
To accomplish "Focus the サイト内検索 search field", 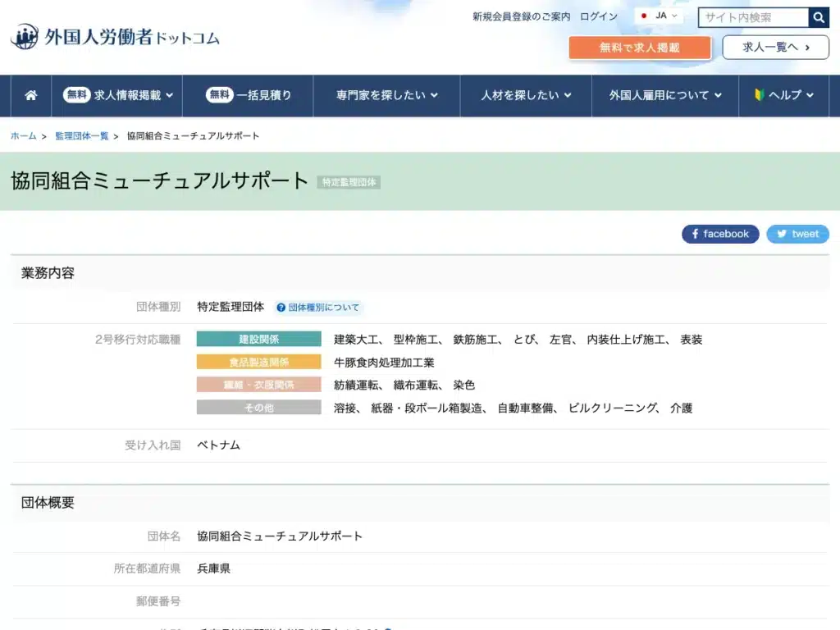I will click(753, 17).
